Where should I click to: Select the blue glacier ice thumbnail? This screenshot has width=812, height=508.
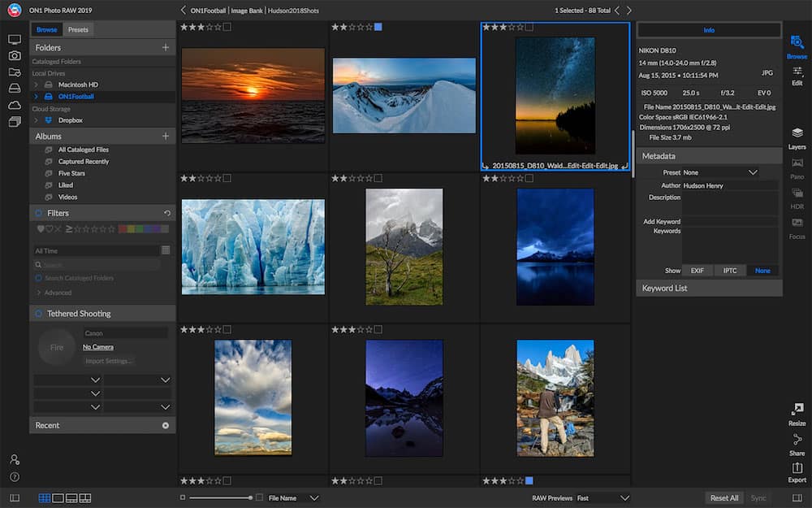[253, 247]
